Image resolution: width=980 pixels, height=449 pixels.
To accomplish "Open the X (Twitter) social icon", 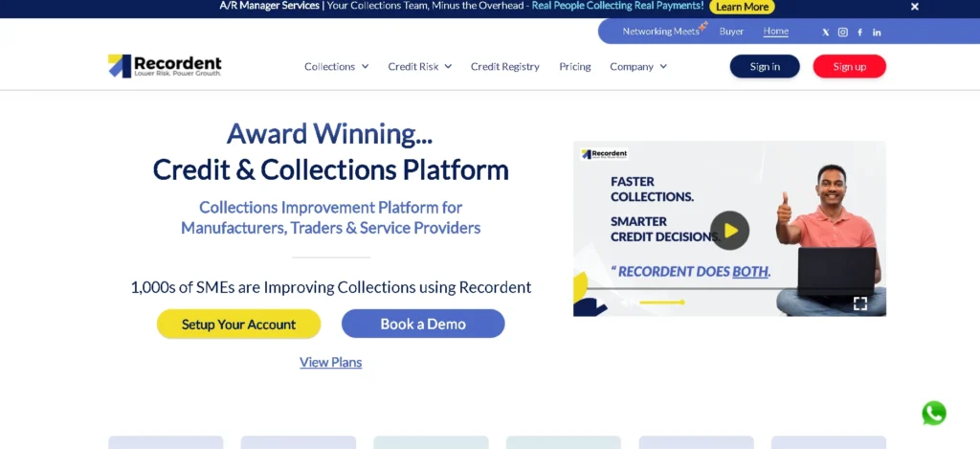I will point(826,33).
